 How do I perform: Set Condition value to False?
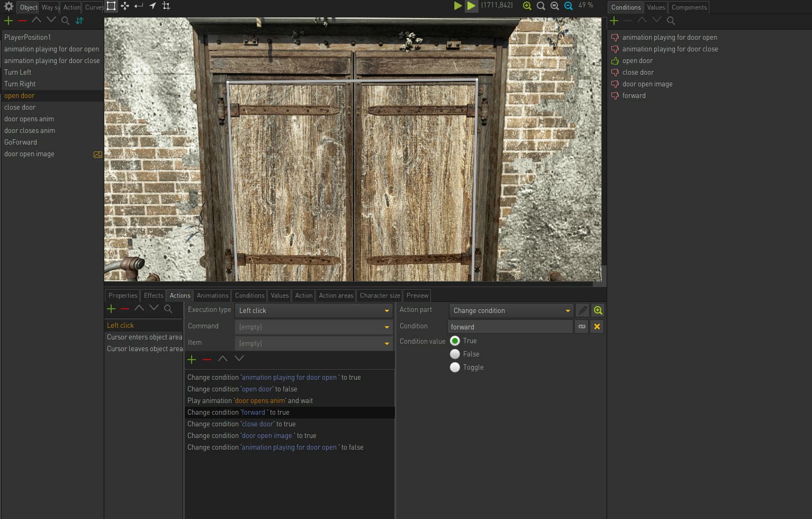[x=455, y=354]
